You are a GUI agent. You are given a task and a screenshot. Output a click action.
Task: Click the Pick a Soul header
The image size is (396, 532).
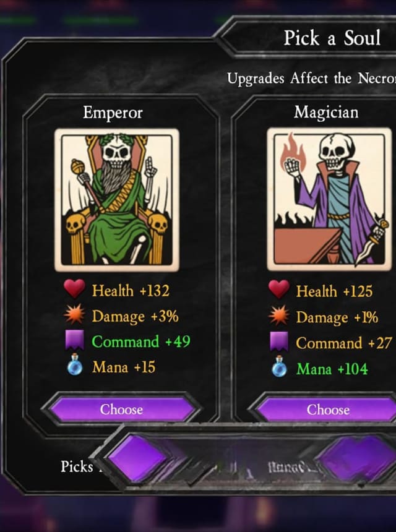point(332,38)
